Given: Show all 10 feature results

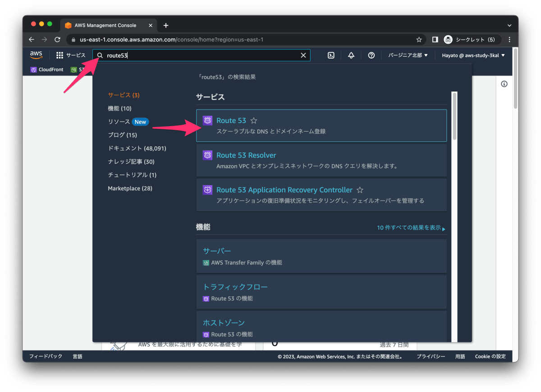Looking at the screenshot, I should pyautogui.click(x=411, y=228).
